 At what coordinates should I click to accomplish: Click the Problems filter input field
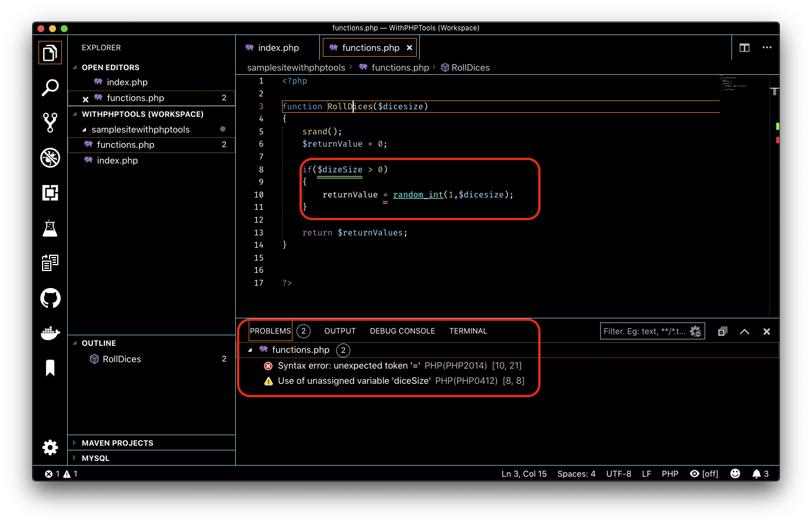click(644, 331)
